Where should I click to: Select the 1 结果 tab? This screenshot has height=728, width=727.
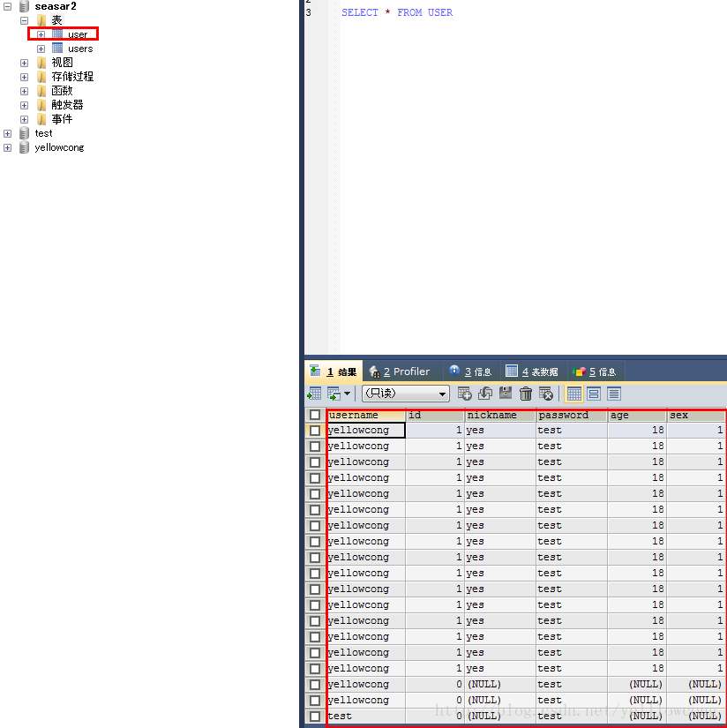coord(334,372)
